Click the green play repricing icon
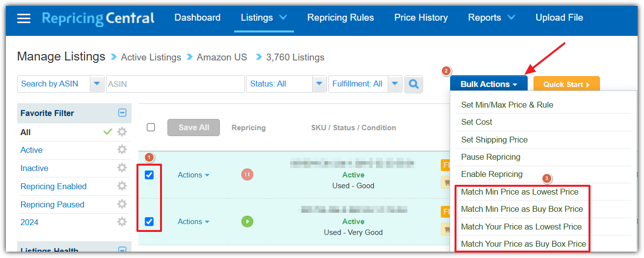Screen dimensions: 644x258 tap(247, 222)
